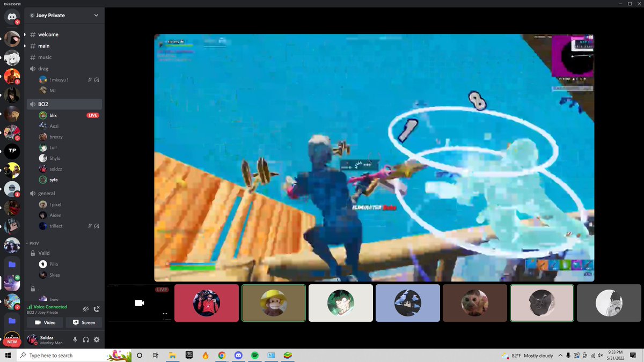Click the LIVE badge next to blix

(x=93, y=115)
